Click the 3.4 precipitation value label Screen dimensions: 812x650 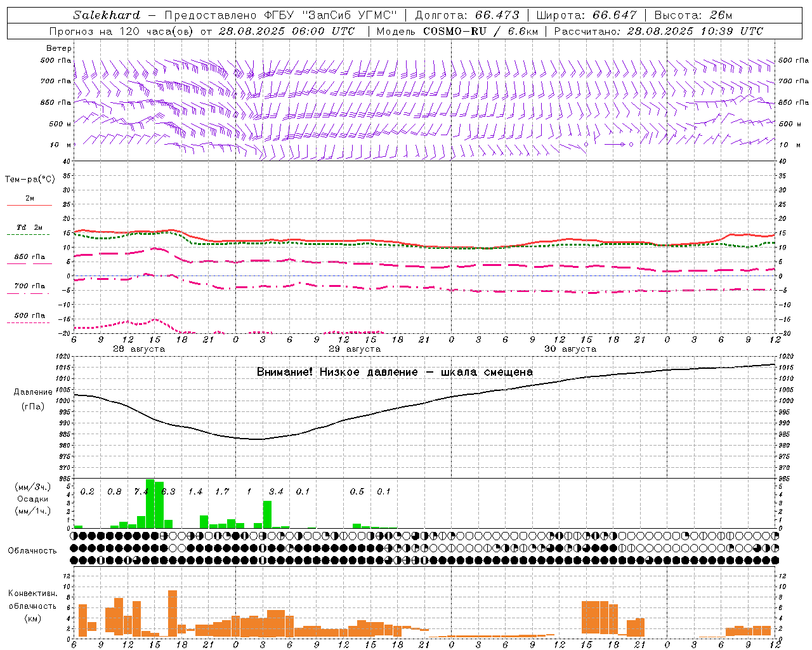tap(276, 491)
